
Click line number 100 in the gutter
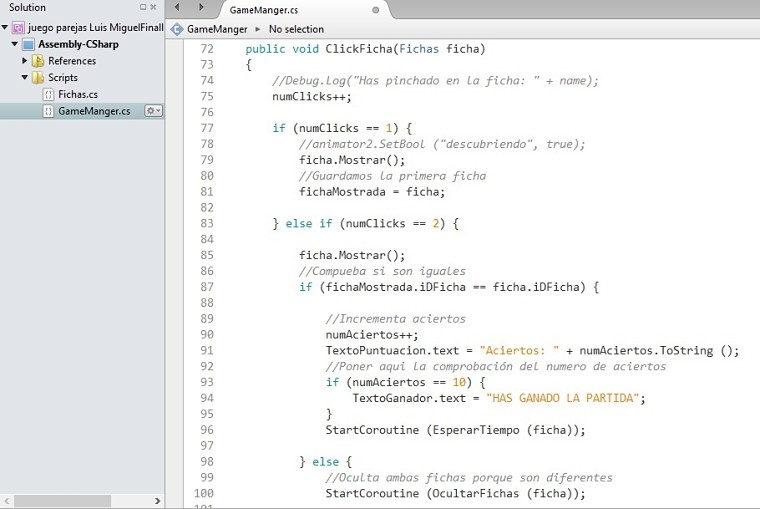[204, 493]
